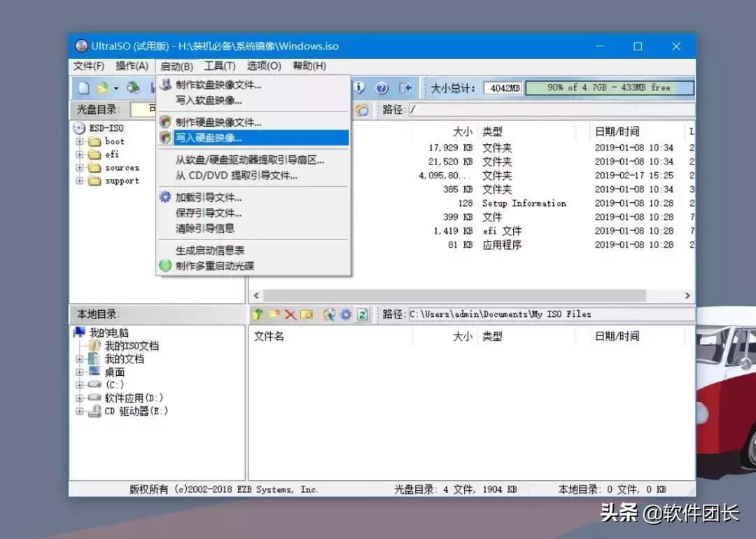756x539 pixels.
Task: Click the exit icon on the toolbar
Action: click(403, 87)
